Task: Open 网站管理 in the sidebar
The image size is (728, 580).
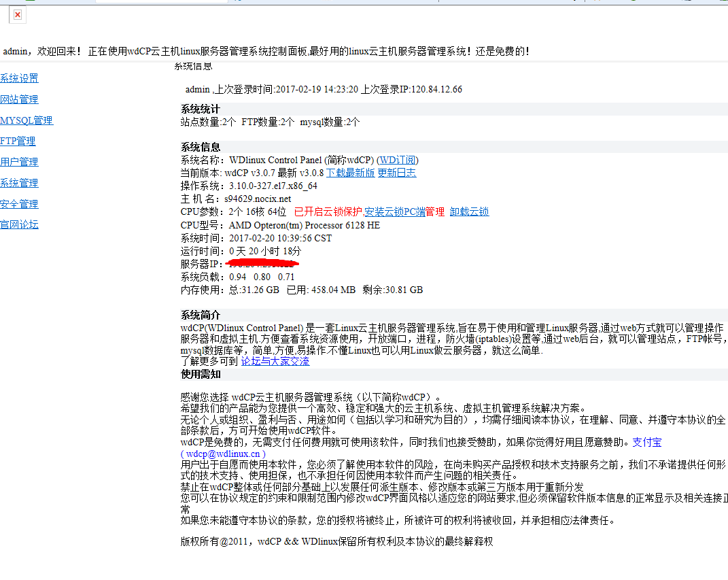Action: pos(19,99)
